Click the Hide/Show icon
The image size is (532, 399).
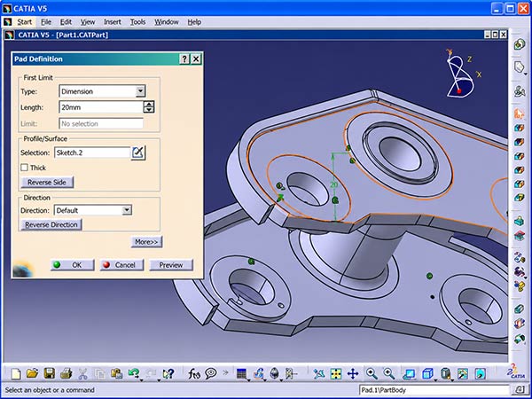463,374
